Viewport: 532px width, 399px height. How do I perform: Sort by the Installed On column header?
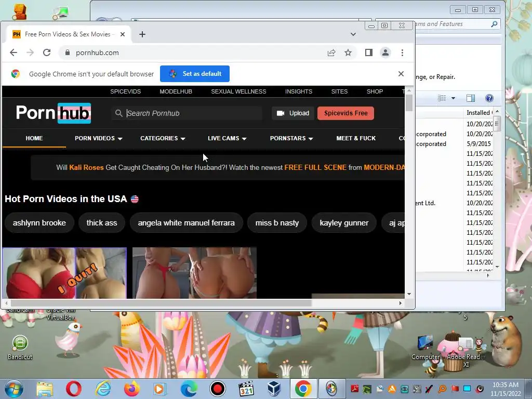479,113
